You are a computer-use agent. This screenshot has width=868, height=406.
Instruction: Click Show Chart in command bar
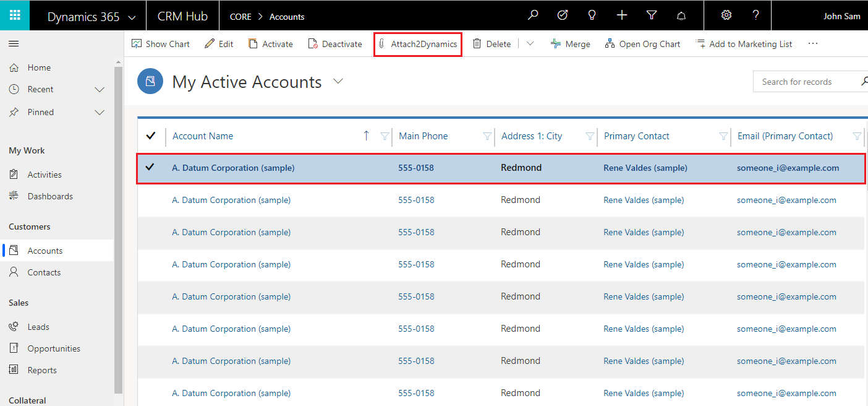(161, 44)
